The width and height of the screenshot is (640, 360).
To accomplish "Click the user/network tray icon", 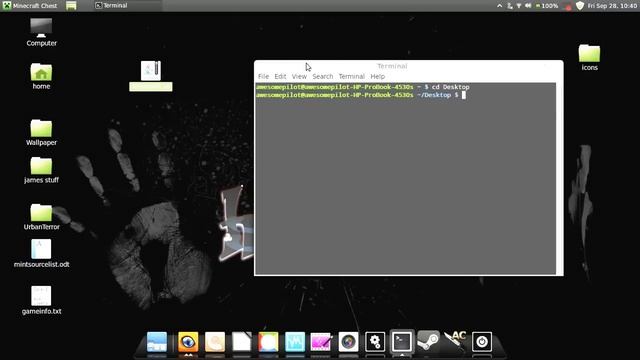I will click(510, 6).
